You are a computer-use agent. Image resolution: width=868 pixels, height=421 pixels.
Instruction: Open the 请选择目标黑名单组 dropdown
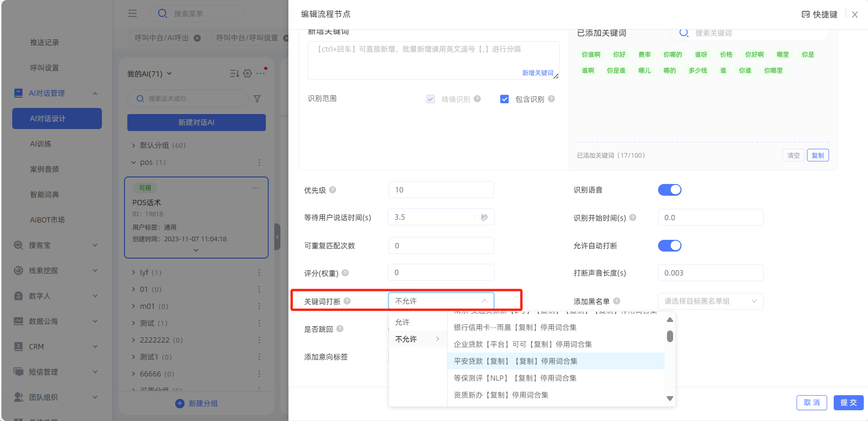(x=711, y=301)
